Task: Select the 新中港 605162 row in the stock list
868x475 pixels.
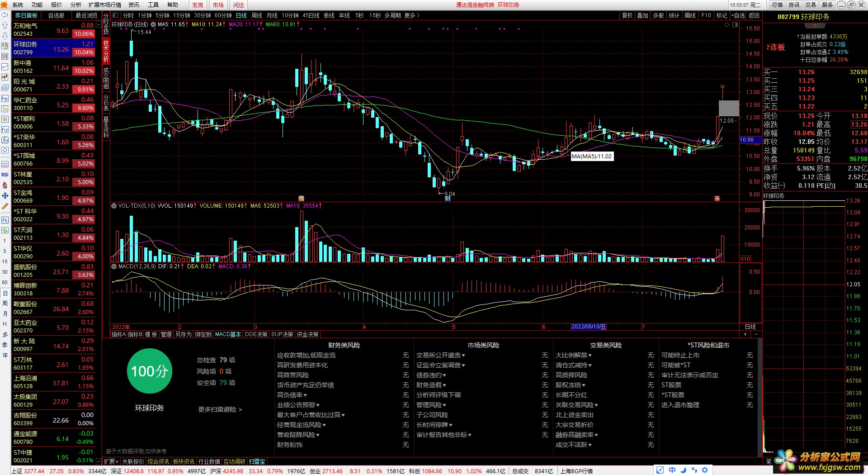Action: 53,66
